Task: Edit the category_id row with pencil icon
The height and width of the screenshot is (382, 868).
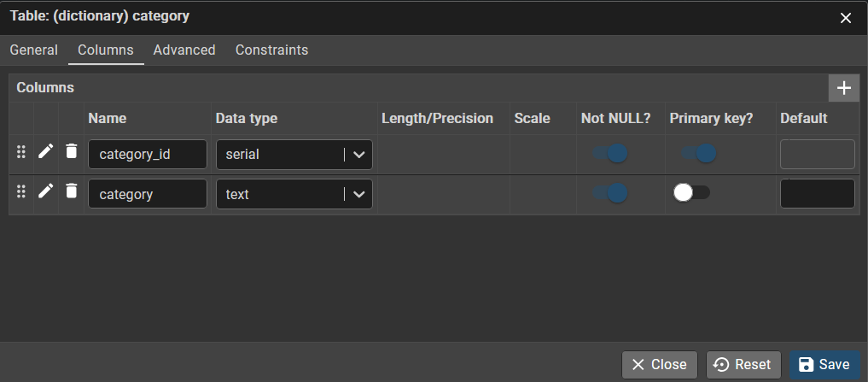Action: 46,150
